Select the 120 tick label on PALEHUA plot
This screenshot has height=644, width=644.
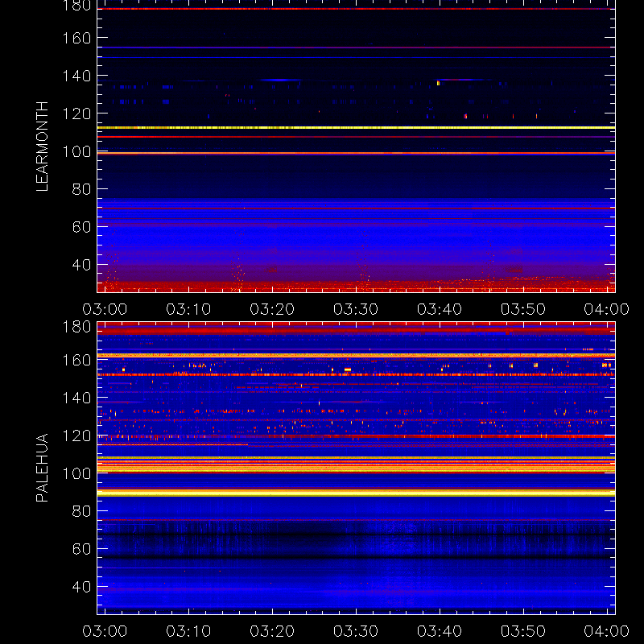[x=76, y=436]
